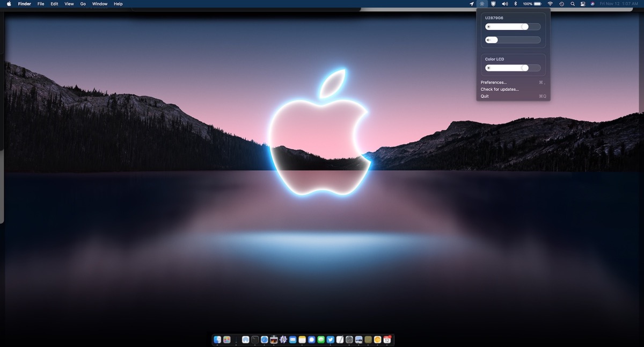Launch Twitter from the Dock
The height and width of the screenshot is (347, 644).
330,339
